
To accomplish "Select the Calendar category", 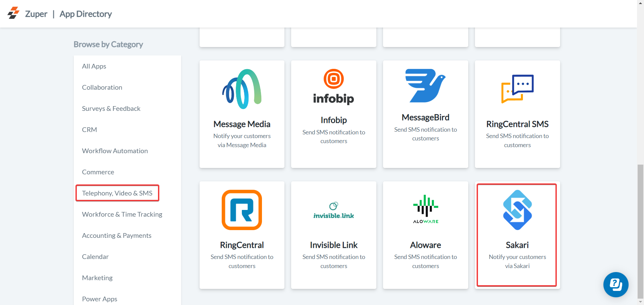I will pyautogui.click(x=95, y=257).
